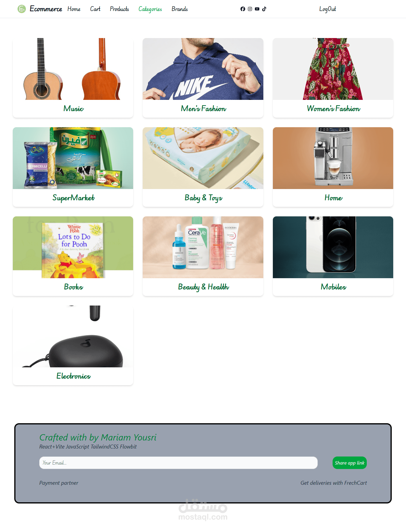Click the LogOut link
The height and width of the screenshot is (532, 406).
click(x=328, y=9)
